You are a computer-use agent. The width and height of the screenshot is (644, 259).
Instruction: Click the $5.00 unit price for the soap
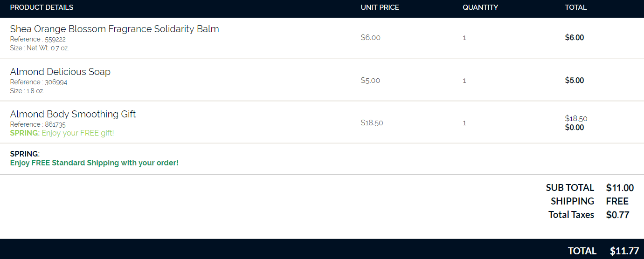[370, 81]
